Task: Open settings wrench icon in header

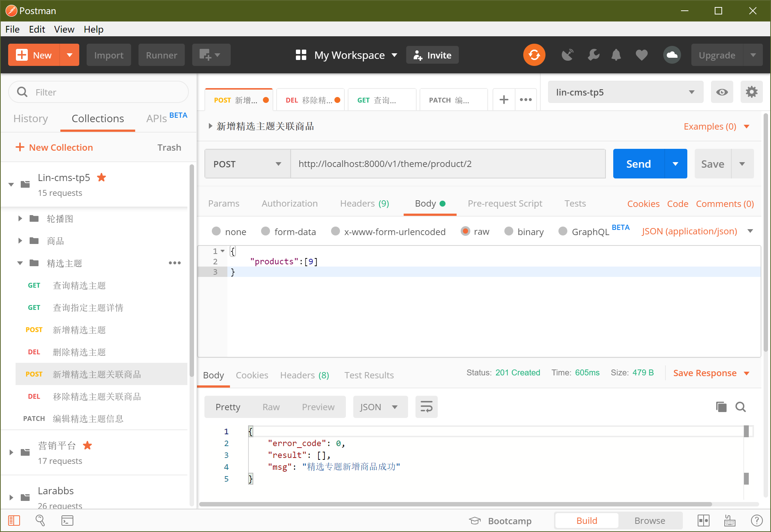Action: pos(593,55)
